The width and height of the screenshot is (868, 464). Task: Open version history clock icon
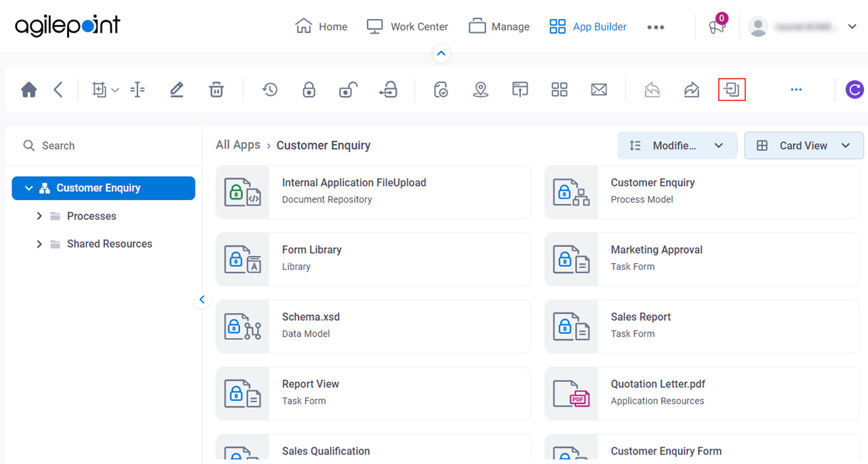(270, 90)
